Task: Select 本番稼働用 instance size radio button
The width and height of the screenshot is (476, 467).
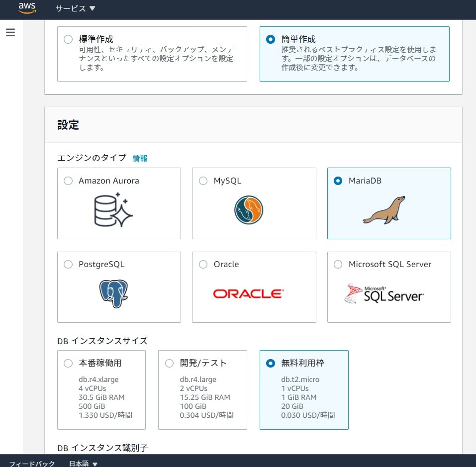Action: click(68, 363)
